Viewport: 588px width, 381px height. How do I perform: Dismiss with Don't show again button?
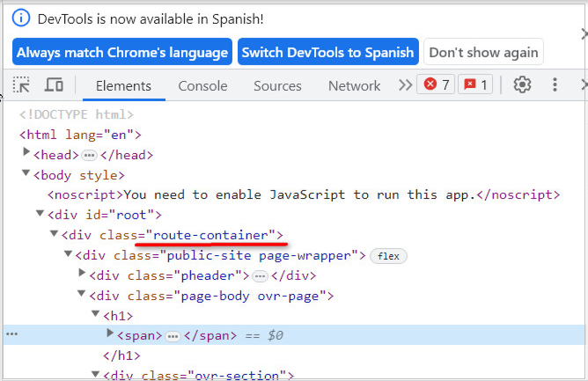483,52
